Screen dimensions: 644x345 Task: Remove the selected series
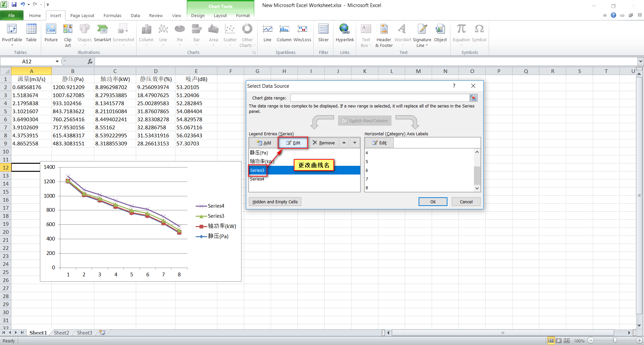click(323, 143)
